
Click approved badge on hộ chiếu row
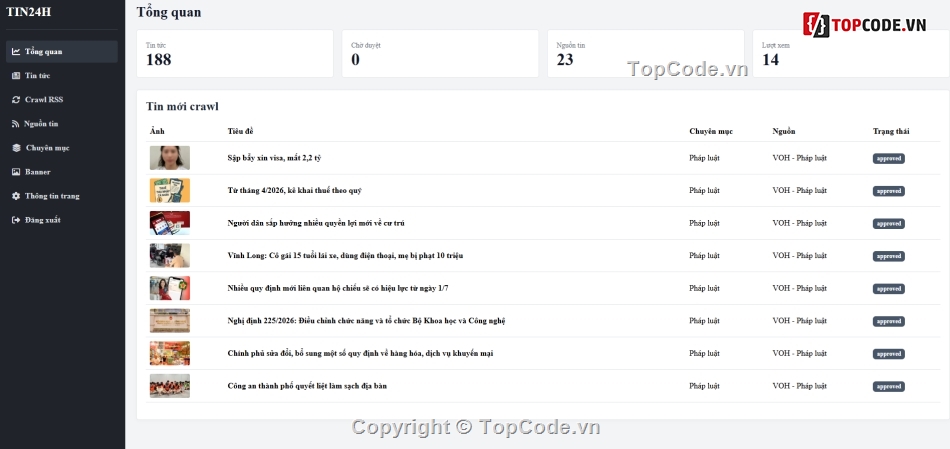(x=889, y=289)
